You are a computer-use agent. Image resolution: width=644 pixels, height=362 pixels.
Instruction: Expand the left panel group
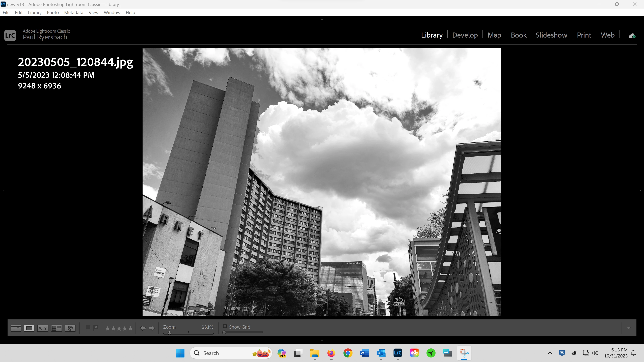coord(4,191)
